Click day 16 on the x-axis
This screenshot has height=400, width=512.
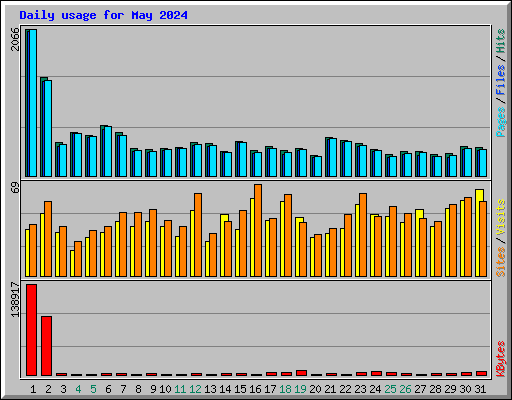(255, 389)
